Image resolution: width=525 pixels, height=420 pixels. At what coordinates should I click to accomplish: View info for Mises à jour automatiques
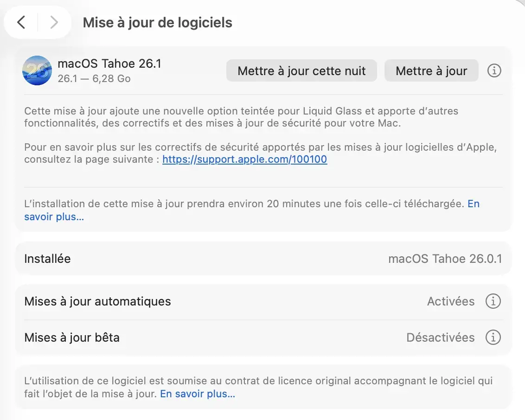pyautogui.click(x=493, y=301)
